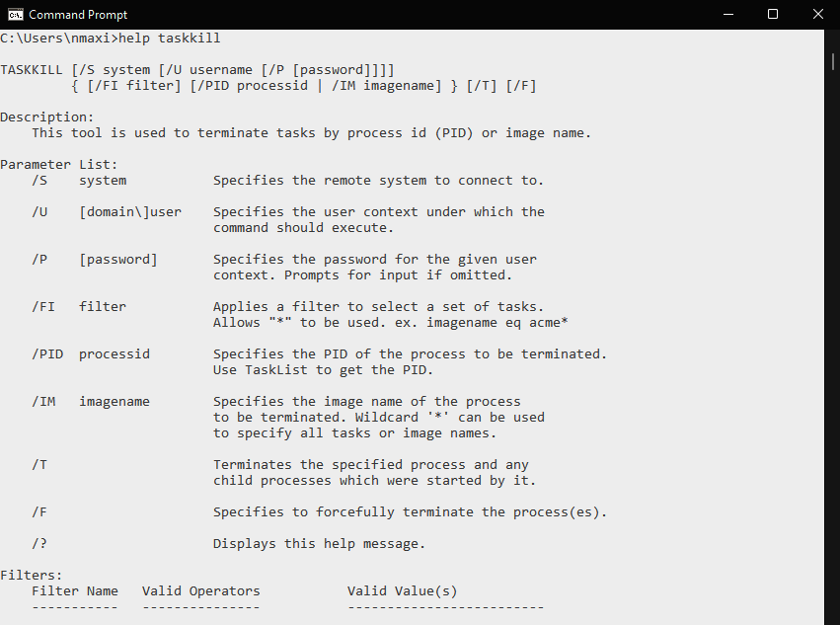Click the "[domain\]user" parameter text
Viewport: 840px width, 625px height.
point(130,212)
